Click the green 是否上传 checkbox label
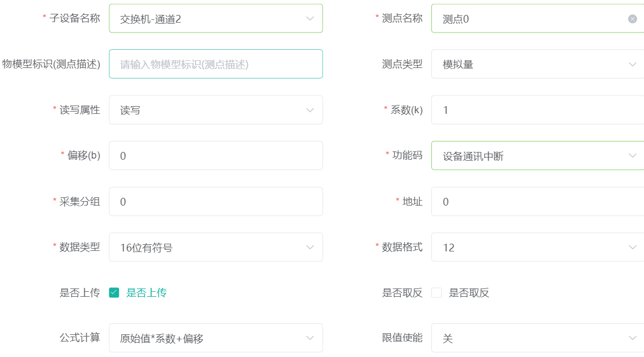The width and height of the screenshot is (644, 357). pyautogui.click(x=146, y=292)
